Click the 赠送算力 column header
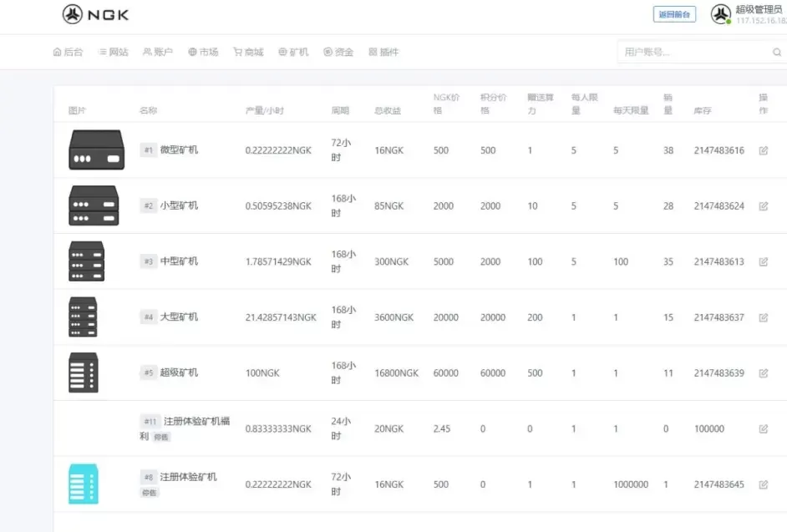 click(540, 104)
